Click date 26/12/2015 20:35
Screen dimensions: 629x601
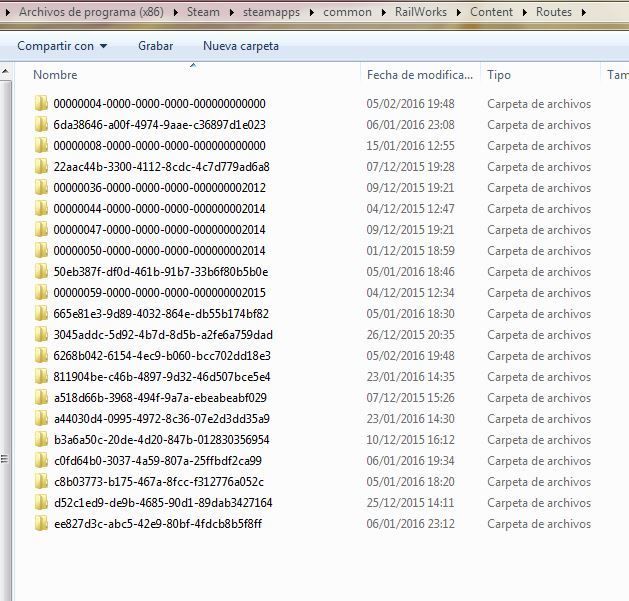[410, 335]
